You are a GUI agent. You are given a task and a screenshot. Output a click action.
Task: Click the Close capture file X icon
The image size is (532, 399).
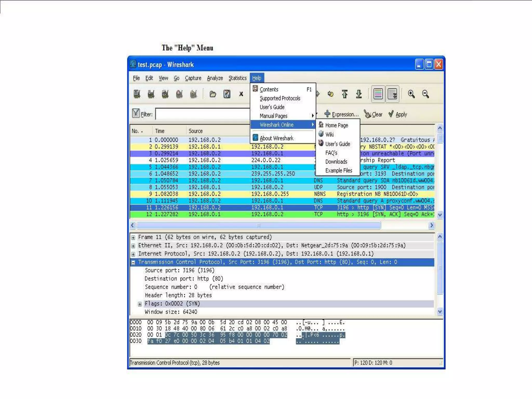[x=241, y=94]
